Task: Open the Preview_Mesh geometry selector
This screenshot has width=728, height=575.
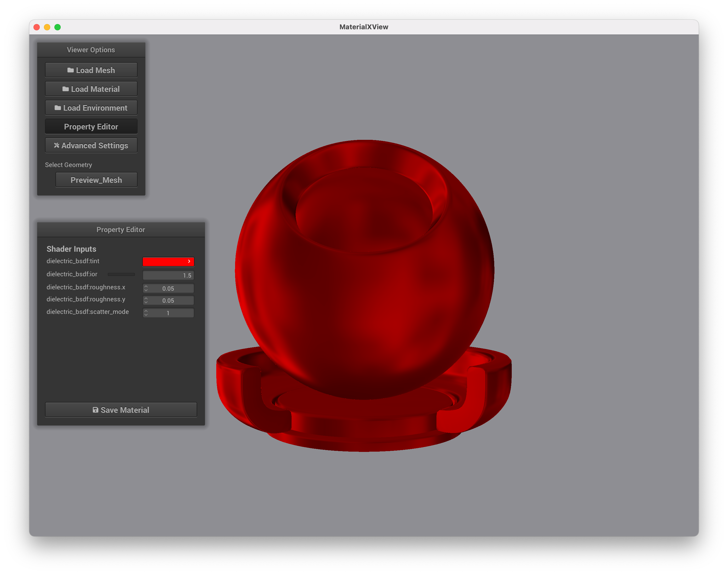Action: (96, 180)
